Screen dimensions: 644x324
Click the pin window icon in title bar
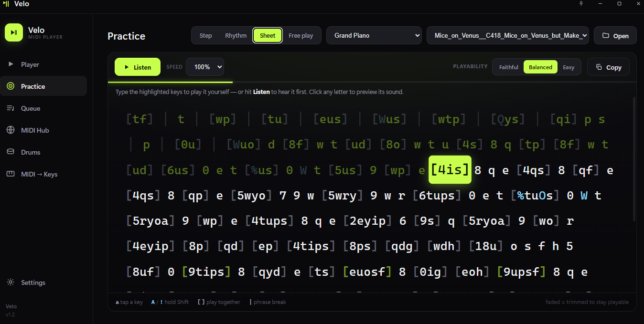(x=581, y=4)
